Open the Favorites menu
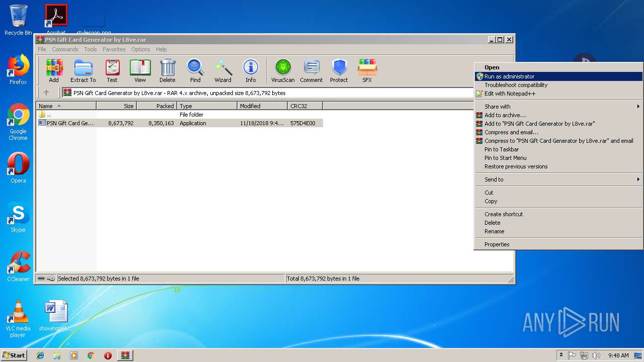 point(114,49)
